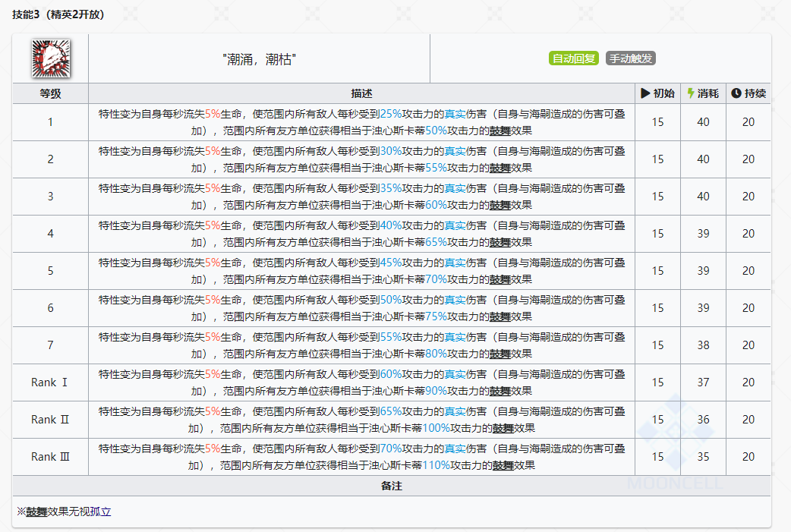Open the 真实 link in level 4 row

coord(455,225)
